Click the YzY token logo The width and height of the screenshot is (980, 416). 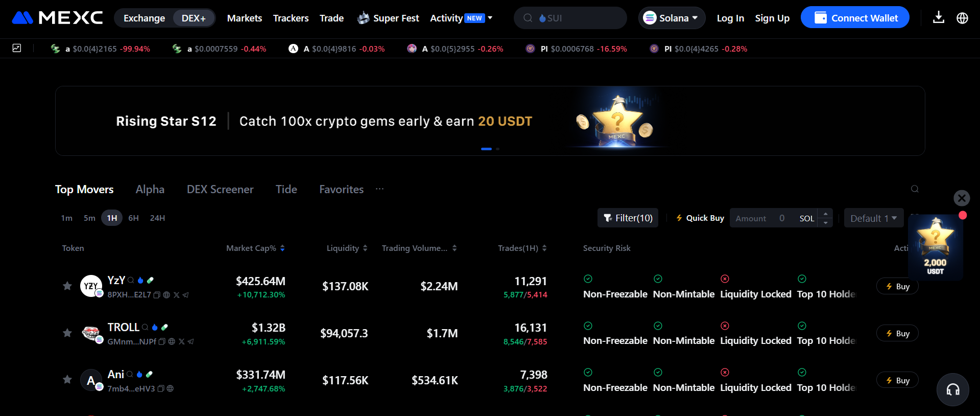click(x=91, y=286)
